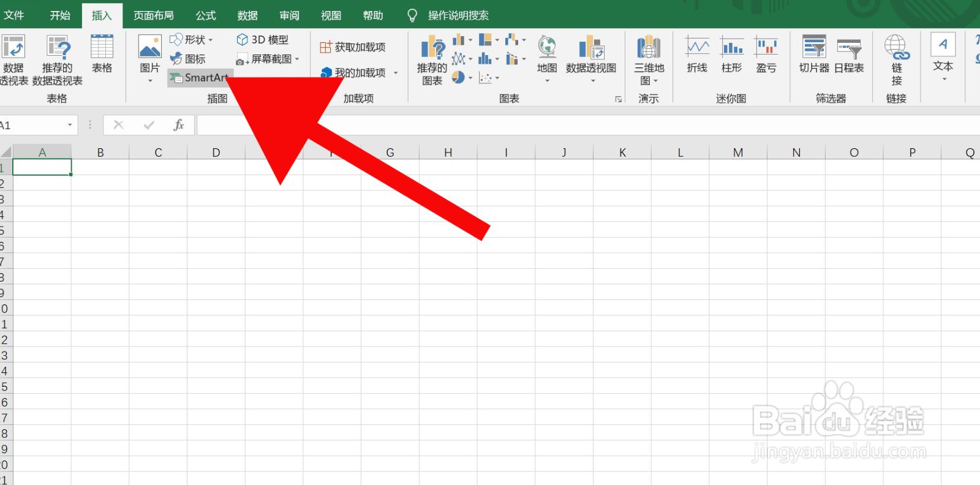Switch to Home (开始) tab

coord(60,15)
